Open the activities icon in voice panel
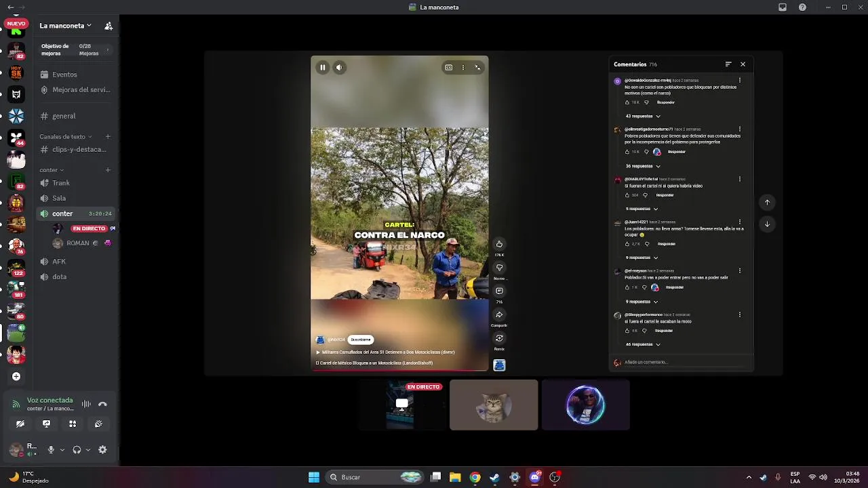The height and width of the screenshot is (488, 868). click(73, 424)
